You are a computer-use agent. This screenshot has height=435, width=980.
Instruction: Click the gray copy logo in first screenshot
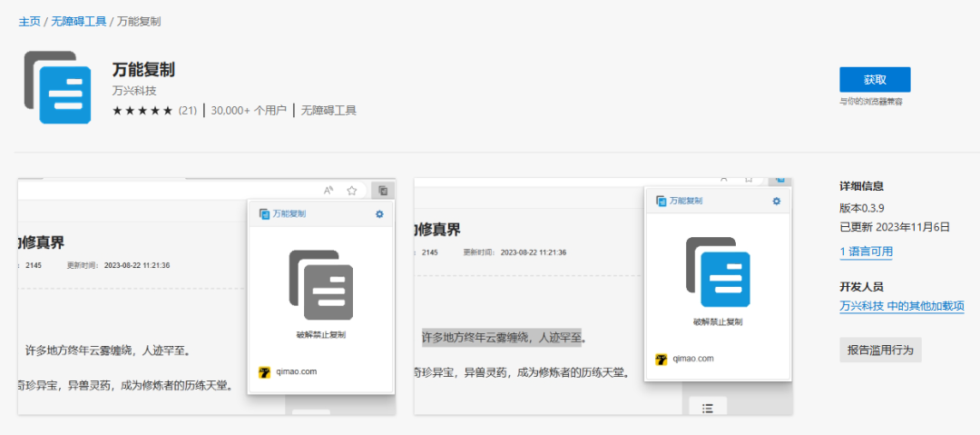coord(320,285)
